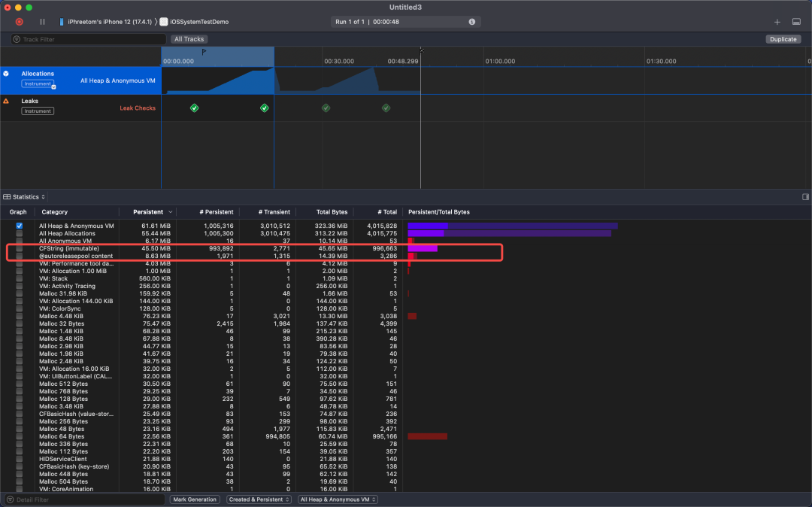Sort by the Total Bytes column header

[332, 212]
